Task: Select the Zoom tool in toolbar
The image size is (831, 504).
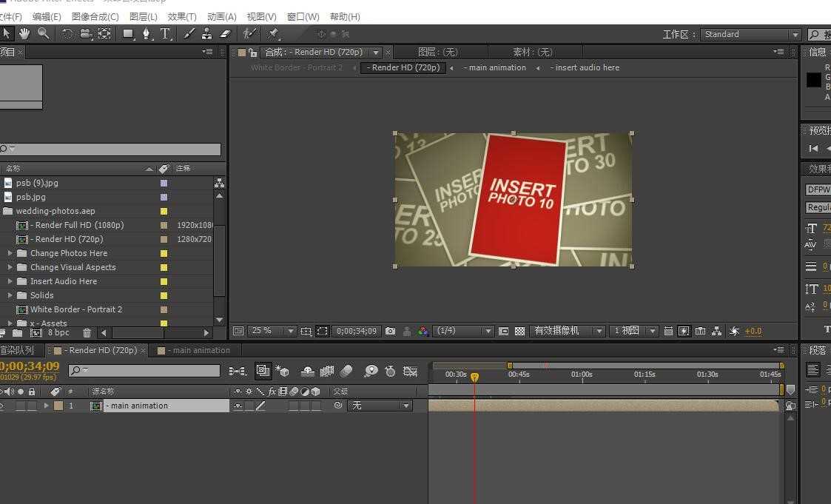Action: [44, 34]
